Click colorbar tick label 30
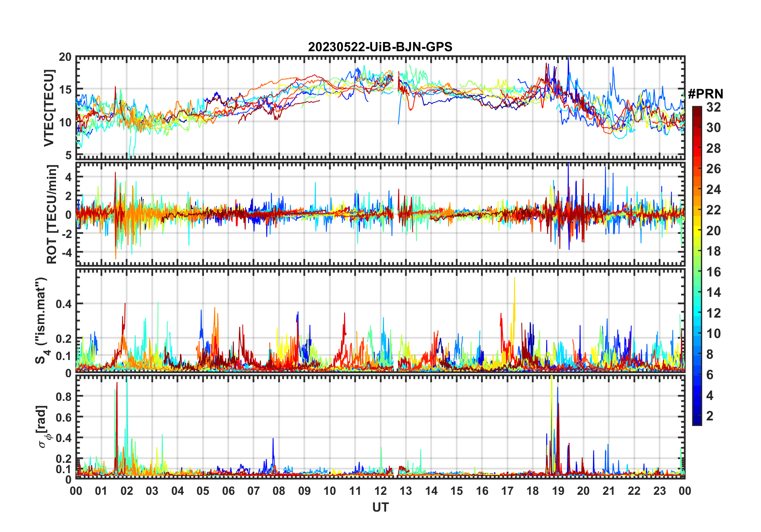761x532 pixels. 713,128
